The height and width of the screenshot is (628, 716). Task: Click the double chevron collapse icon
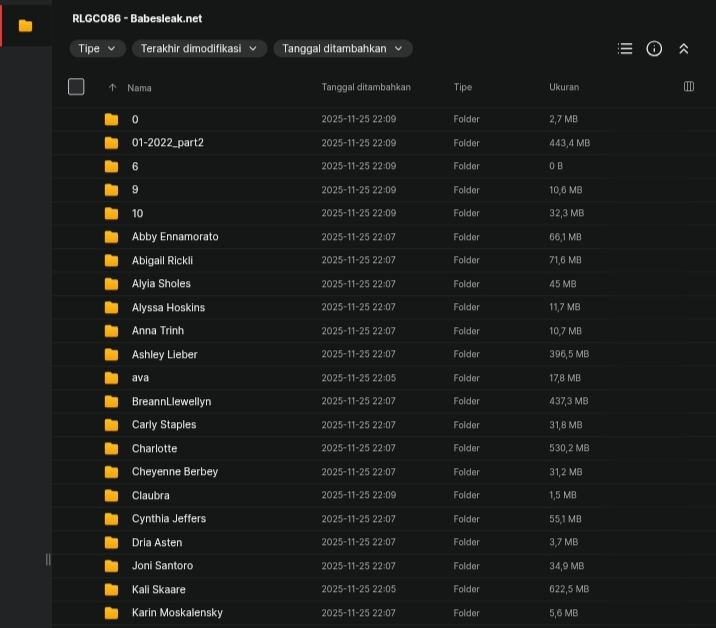(684, 48)
